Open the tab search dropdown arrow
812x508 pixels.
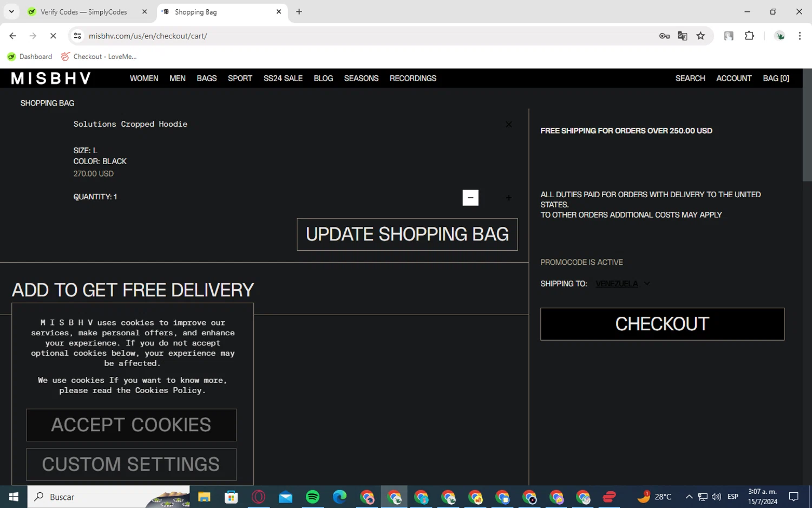11,12
